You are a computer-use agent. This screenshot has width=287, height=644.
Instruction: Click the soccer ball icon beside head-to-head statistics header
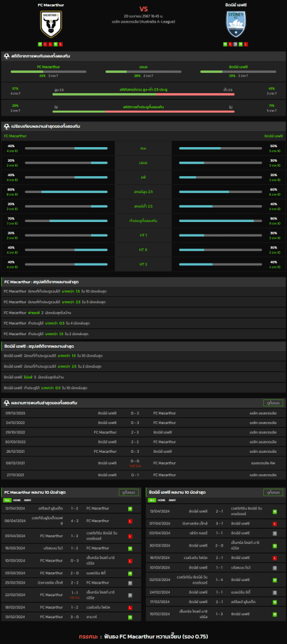(x=6, y=56)
